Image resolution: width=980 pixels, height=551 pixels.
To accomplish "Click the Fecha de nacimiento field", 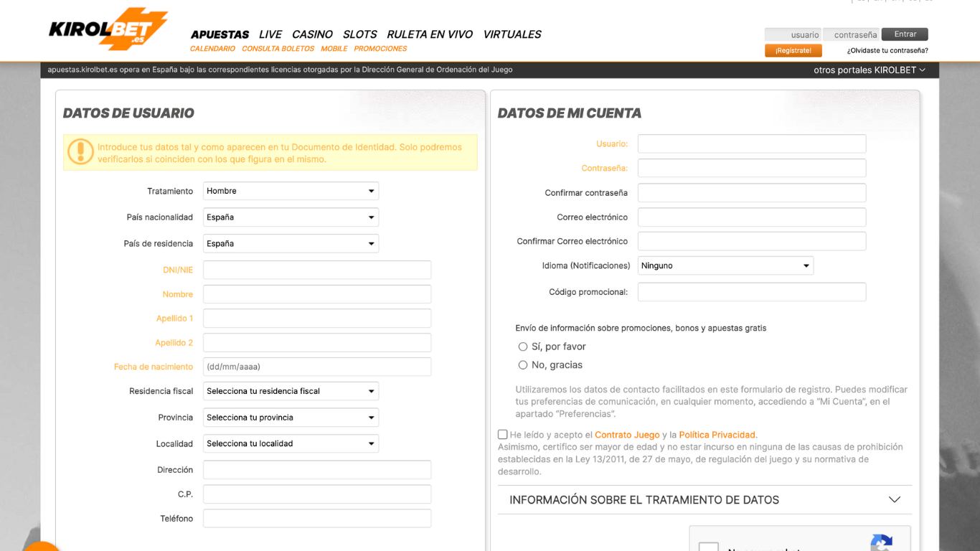I will pos(317,367).
